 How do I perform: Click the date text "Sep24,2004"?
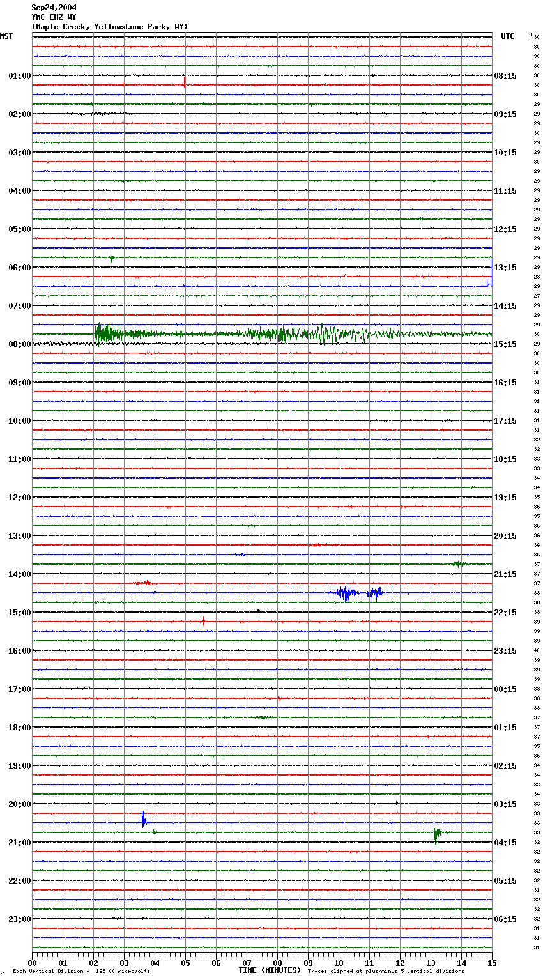(54, 8)
